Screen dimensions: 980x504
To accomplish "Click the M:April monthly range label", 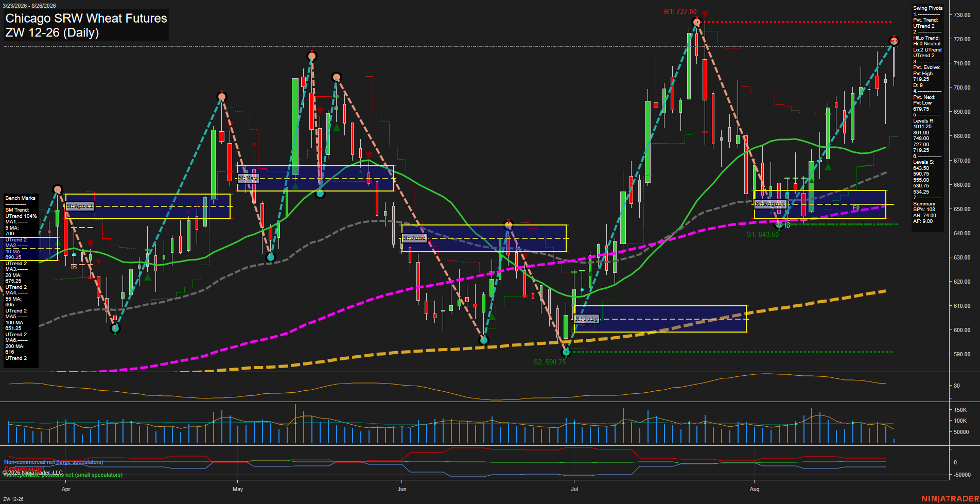I will [x=80, y=206].
